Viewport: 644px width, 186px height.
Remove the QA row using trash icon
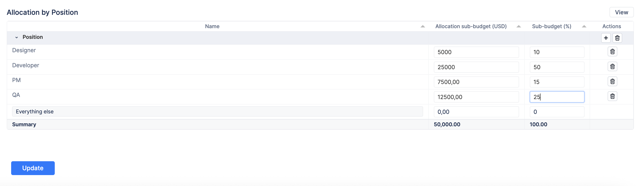(612, 96)
